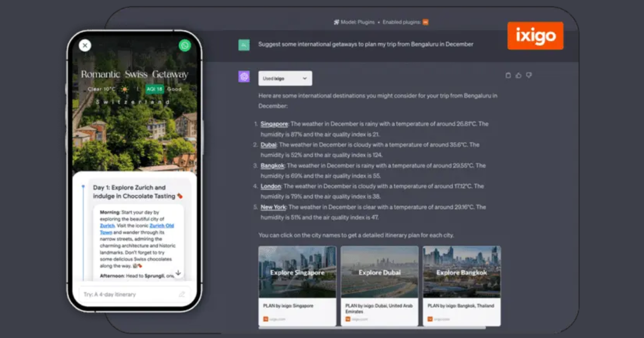Image resolution: width=644 pixels, height=338 pixels.
Task: Open the Explore Singapore card image
Action: pos(297,272)
